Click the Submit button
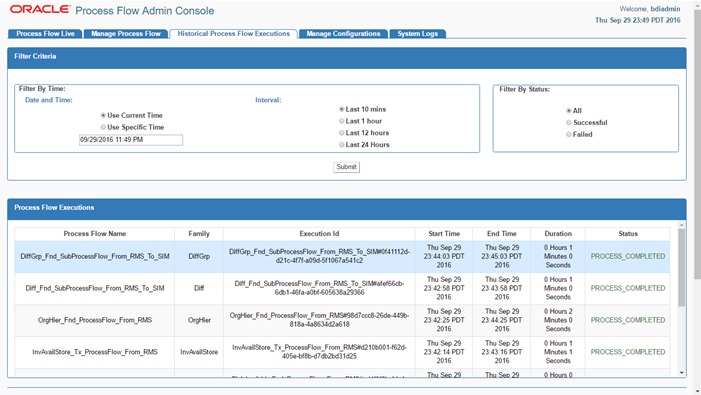Image resolution: width=701 pixels, height=395 pixels. pyautogui.click(x=346, y=167)
